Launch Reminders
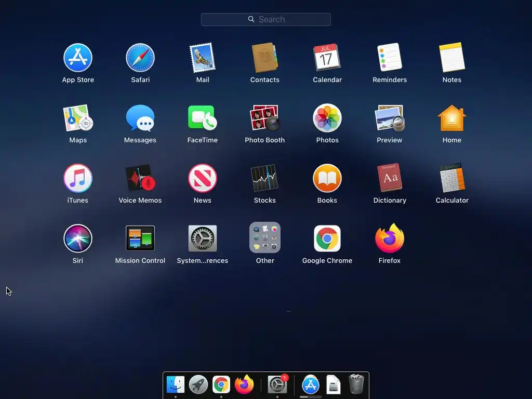 [390, 57]
